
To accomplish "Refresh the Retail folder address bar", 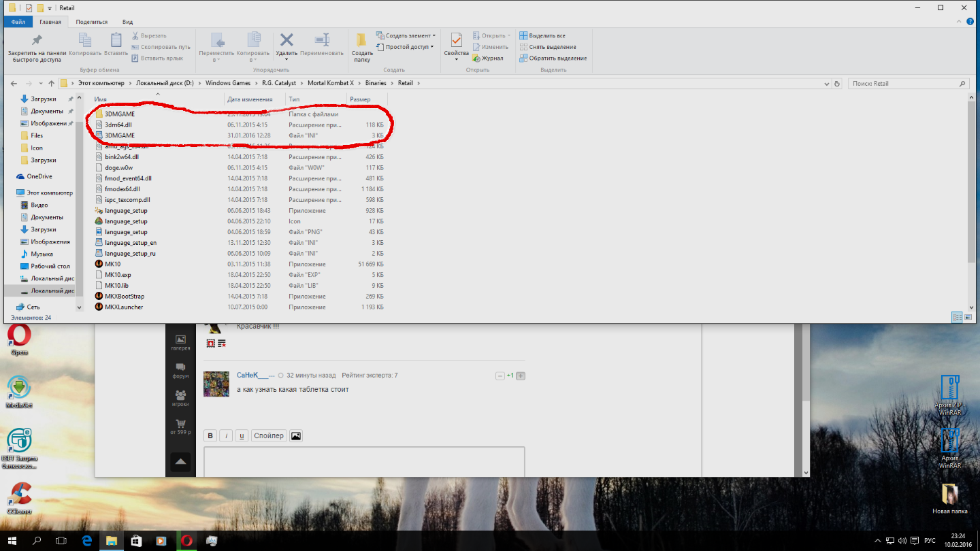I will point(837,83).
